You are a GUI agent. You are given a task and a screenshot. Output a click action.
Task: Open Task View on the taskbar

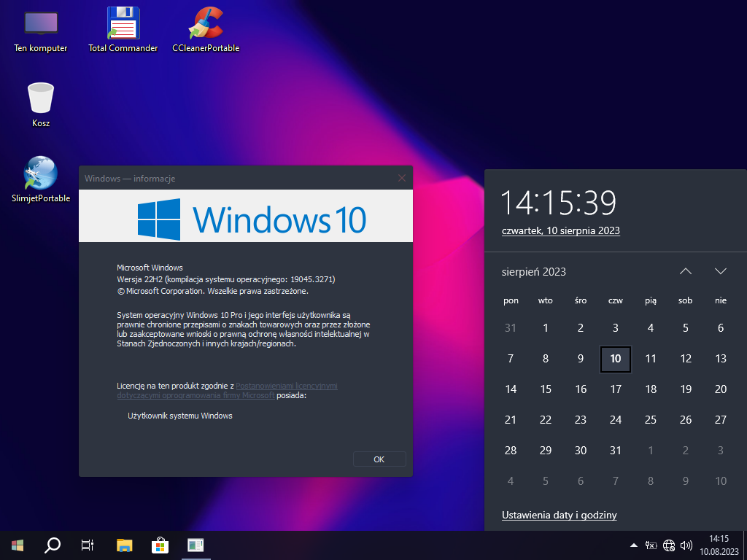click(x=88, y=545)
